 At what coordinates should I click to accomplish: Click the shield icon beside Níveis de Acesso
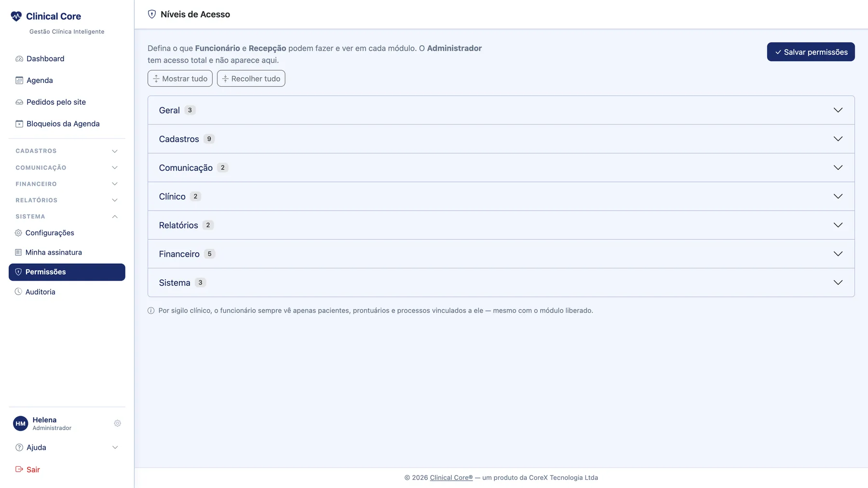click(x=152, y=14)
